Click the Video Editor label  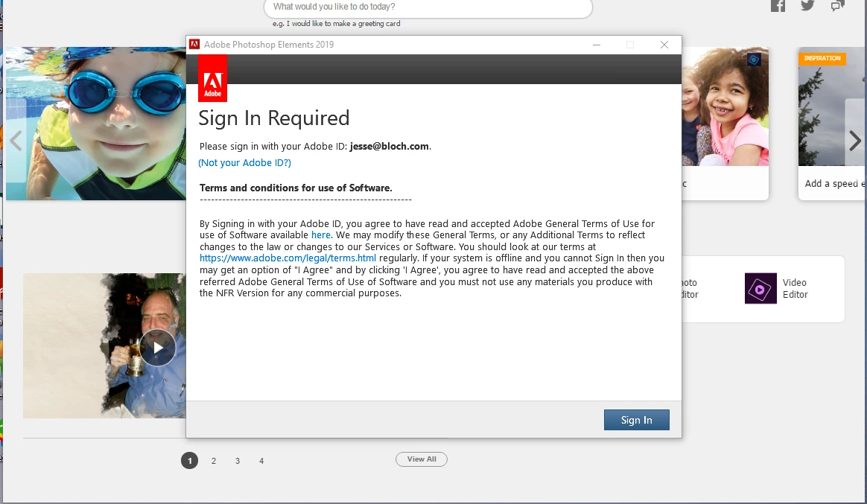point(795,288)
